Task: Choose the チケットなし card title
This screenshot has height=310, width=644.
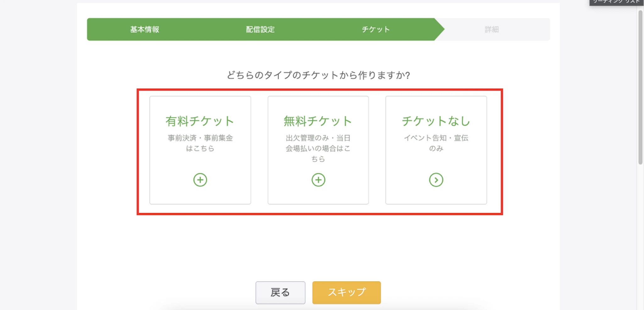Action: (436, 121)
